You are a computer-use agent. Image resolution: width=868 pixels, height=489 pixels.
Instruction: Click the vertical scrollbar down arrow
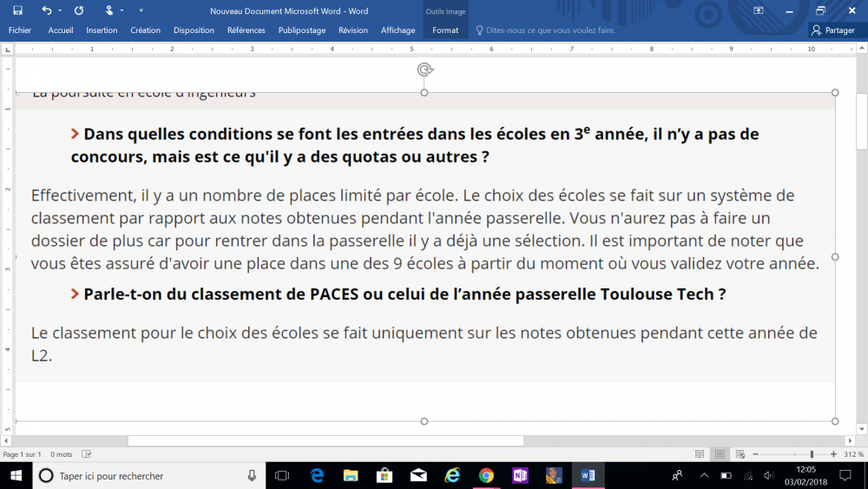coord(862,429)
